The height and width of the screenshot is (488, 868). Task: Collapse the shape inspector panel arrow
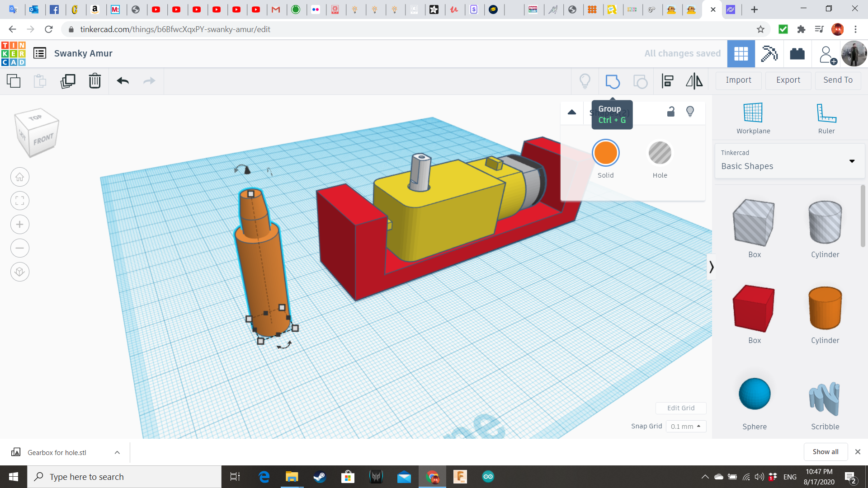pyautogui.click(x=572, y=112)
